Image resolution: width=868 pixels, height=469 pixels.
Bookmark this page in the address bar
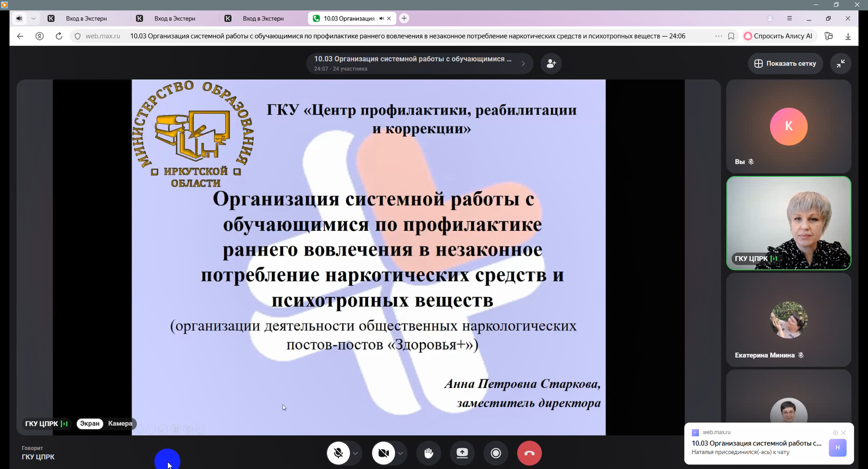pyautogui.click(x=731, y=36)
